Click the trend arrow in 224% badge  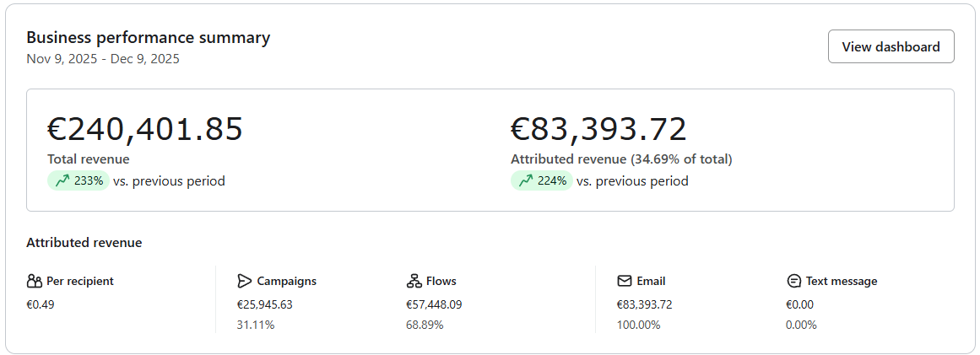click(526, 180)
